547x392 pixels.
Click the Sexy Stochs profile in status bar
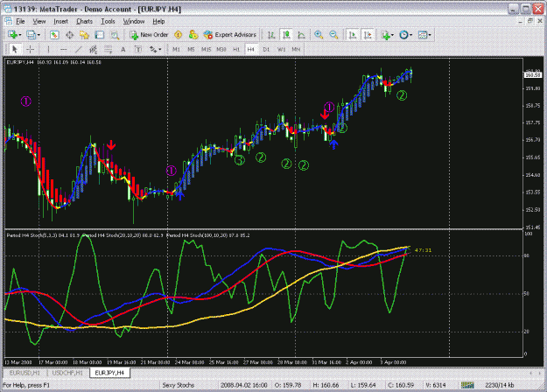tap(178, 385)
